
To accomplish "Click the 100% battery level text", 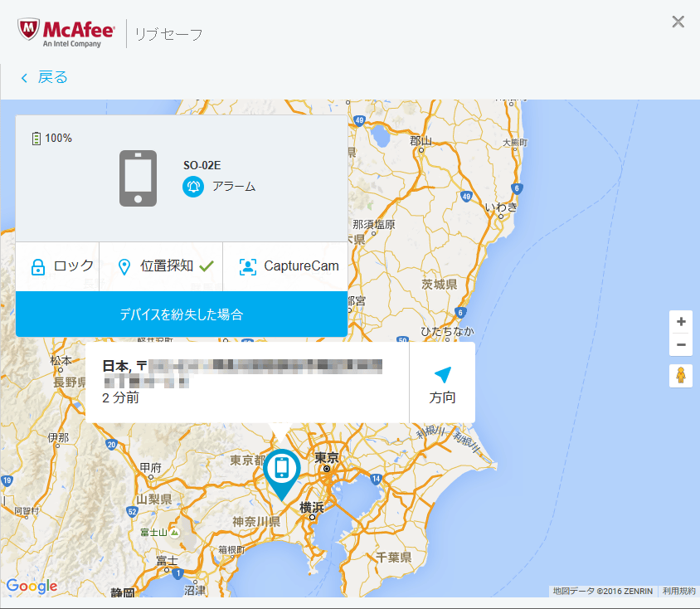I will click(59, 139).
